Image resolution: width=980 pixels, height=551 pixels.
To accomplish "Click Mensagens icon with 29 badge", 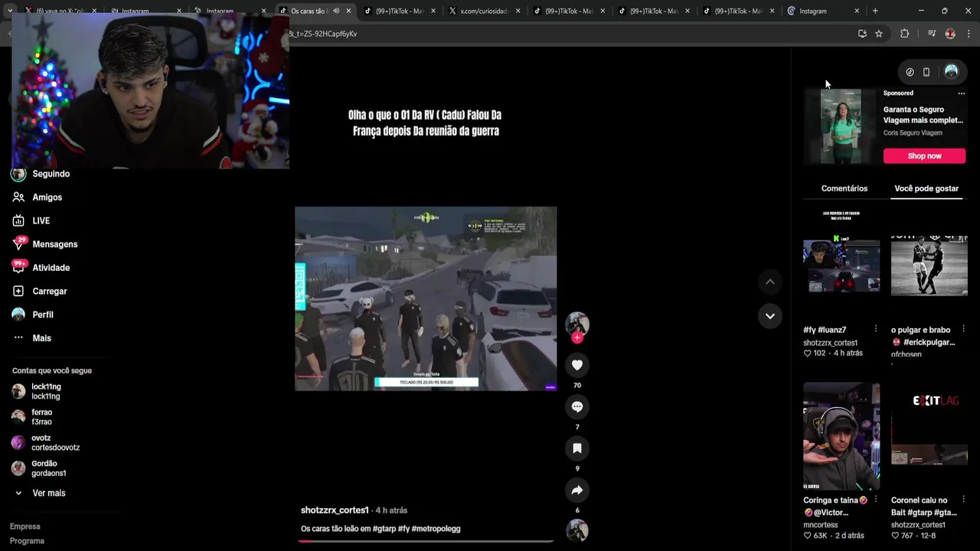I will point(19,244).
